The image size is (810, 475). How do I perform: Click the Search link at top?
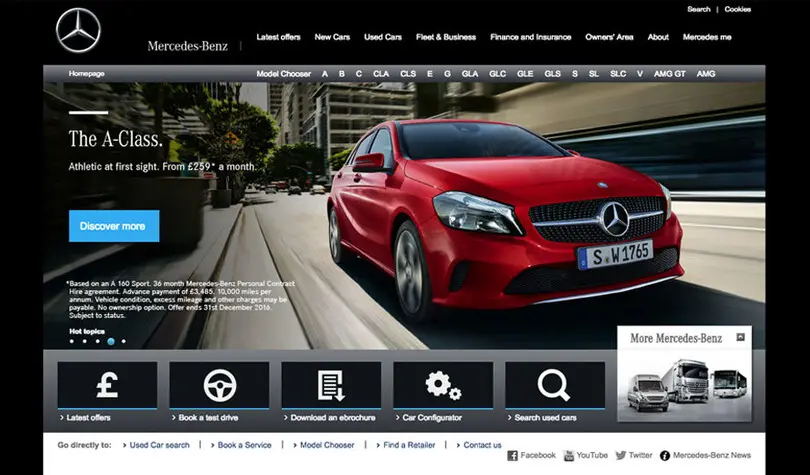[699, 9]
